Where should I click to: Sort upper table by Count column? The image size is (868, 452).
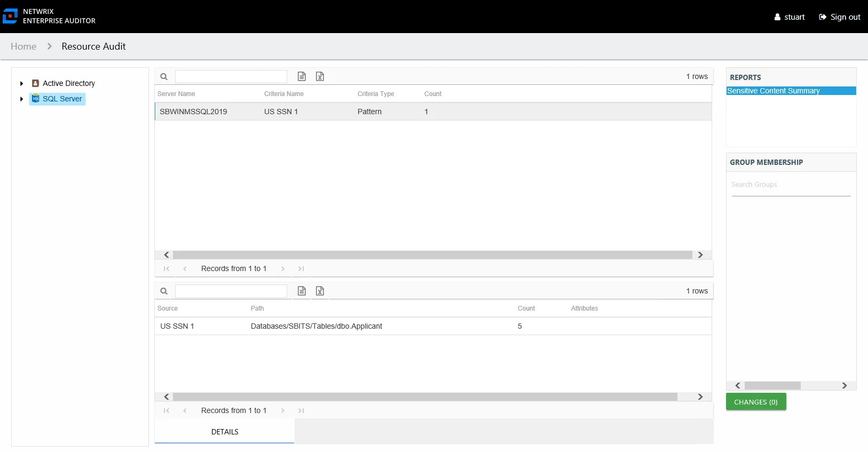pyautogui.click(x=433, y=94)
